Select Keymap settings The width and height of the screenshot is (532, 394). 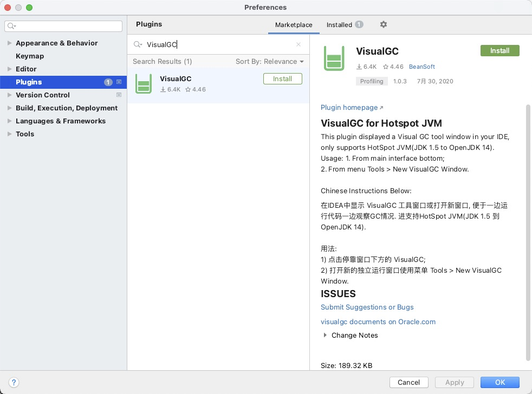[x=30, y=56]
